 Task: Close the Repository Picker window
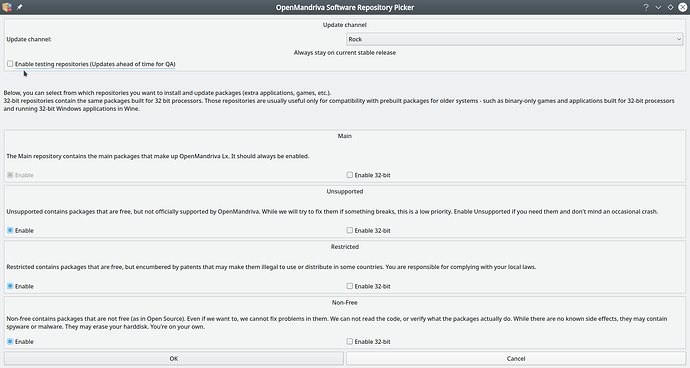coord(683,7)
